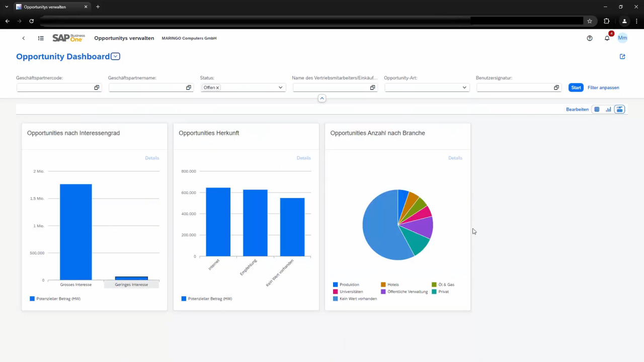Screen dimensions: 644x362
Task: Remove the Offen filter tag in Status
Action: tap(217, 87)
